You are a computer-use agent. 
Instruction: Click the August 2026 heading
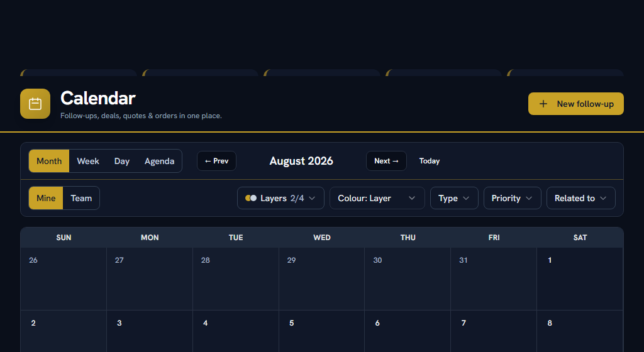(301, 161)
